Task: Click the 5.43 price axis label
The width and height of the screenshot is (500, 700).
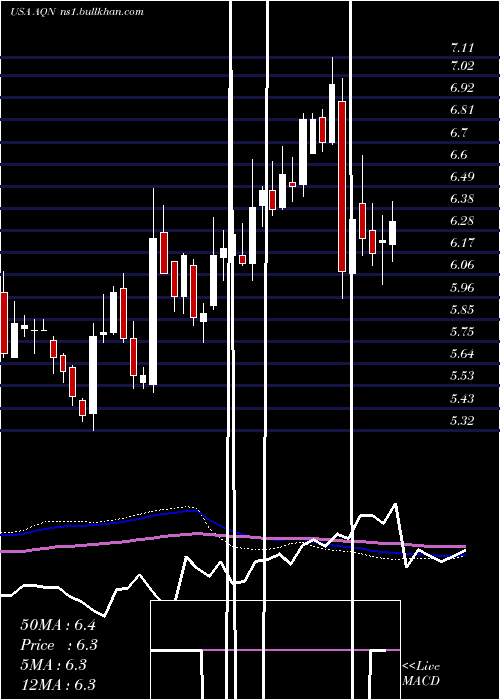Action: pyautogui.click(x=462, y=398)
